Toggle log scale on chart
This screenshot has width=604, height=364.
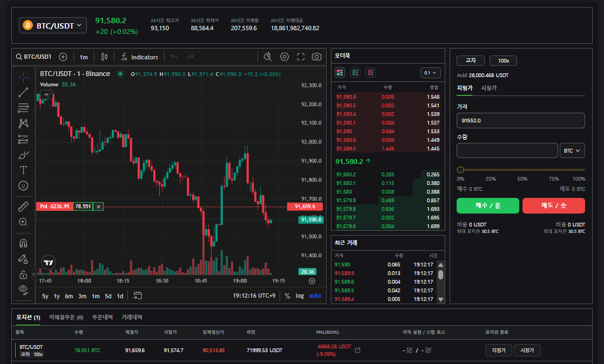[300, 296]
